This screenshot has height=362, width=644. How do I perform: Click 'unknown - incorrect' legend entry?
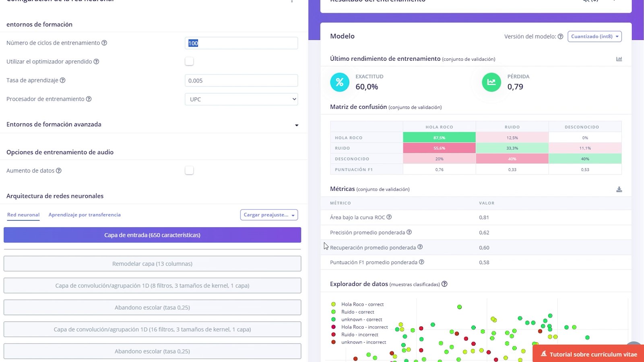pos(358,342)
